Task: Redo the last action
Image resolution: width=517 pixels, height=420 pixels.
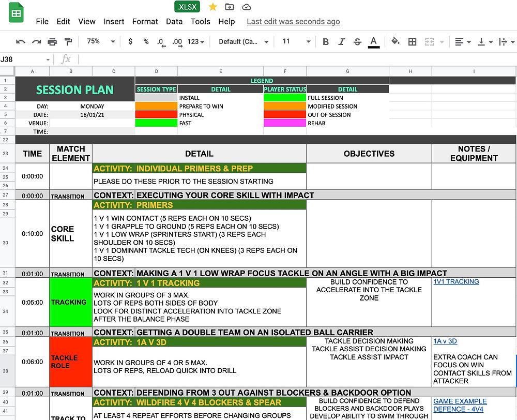Action: pos(37,41)
